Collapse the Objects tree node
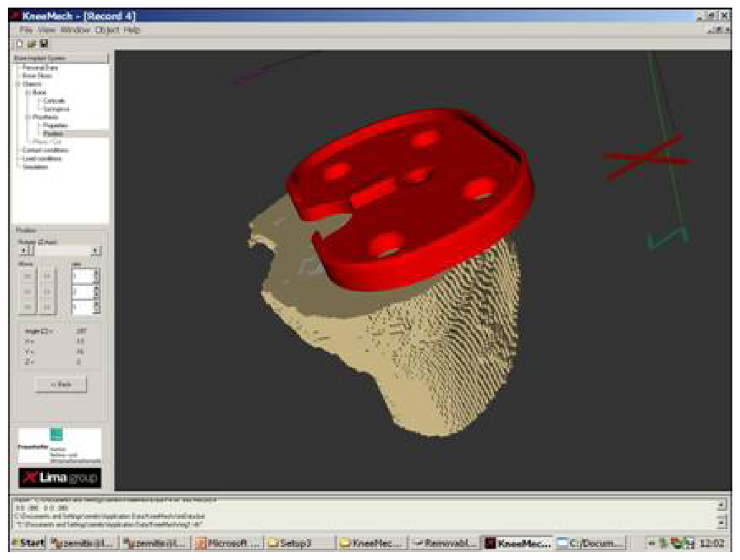Image resolution: width=740 pixels, height=560 pixels. point(18,84)
